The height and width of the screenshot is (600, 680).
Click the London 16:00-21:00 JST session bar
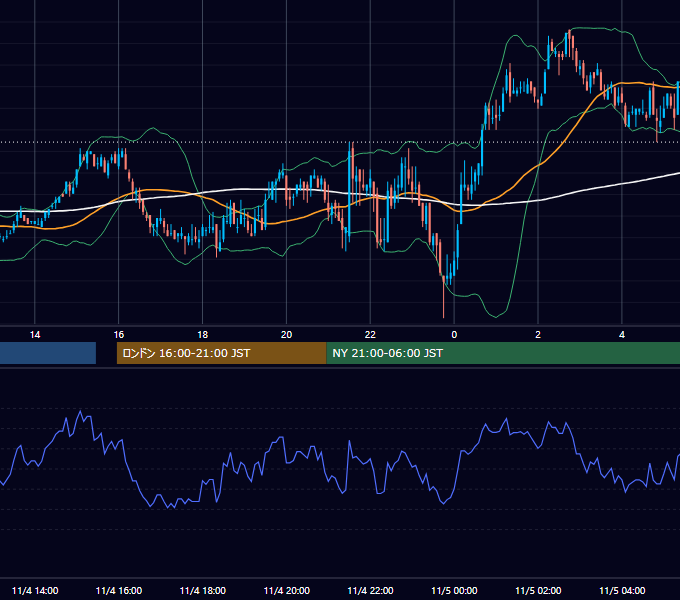point(222,353)
